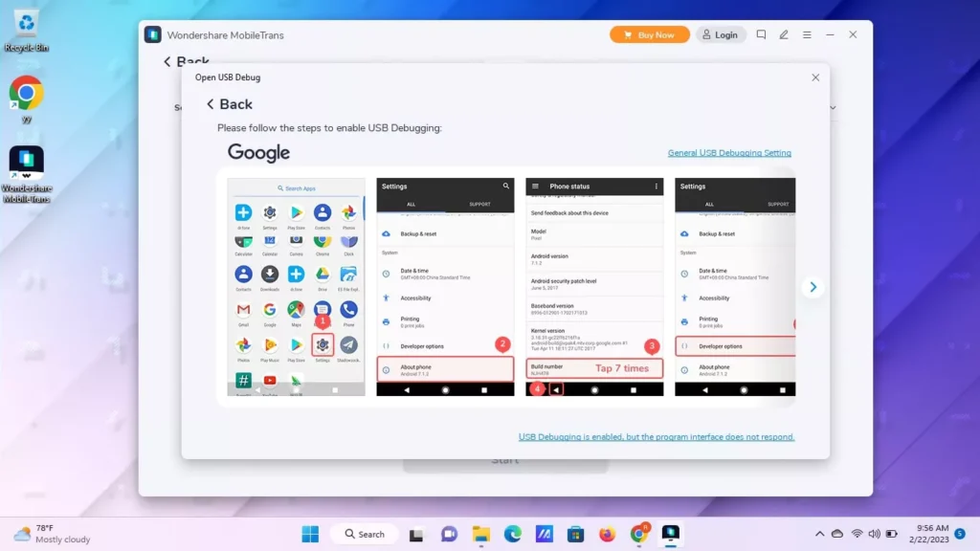
Task: Click the USB Debugging enabled link at bottom
Action: tap(657, 436)
